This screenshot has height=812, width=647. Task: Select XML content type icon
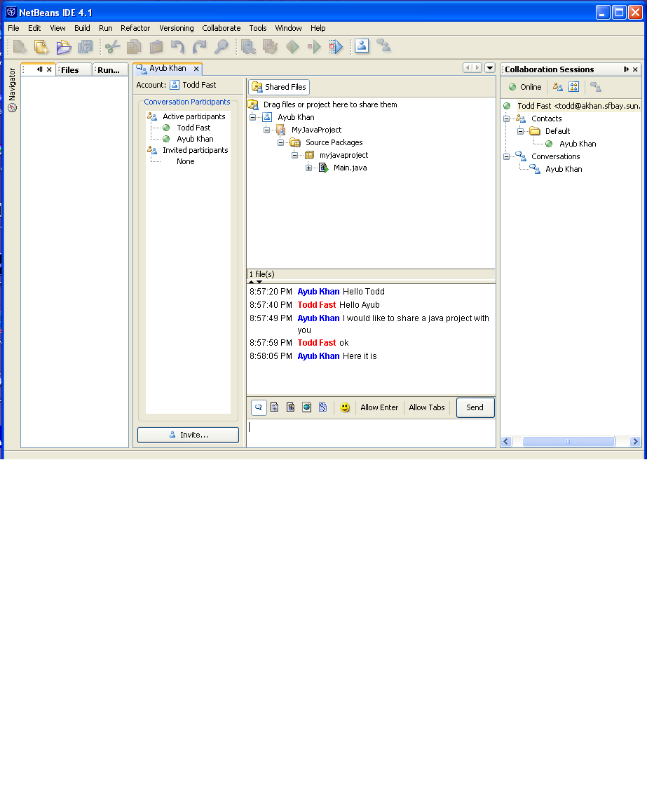(x=323, y=407)
